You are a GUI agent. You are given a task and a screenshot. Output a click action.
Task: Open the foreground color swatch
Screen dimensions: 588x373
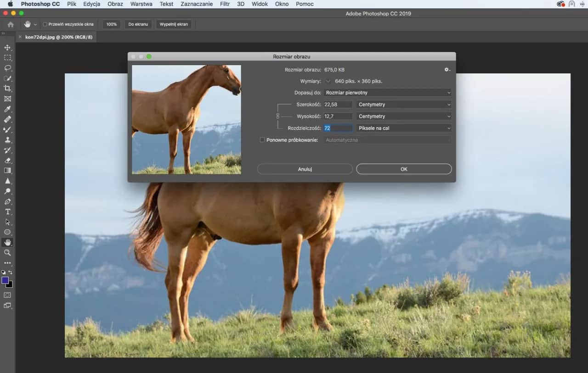pyautogui.click(x=6, y=280)
